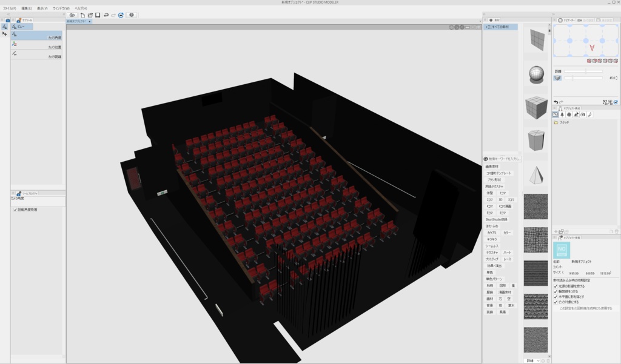Open the ヘルプ(H) menu
This screenshot has height=364, width=621.
[81, 8]
